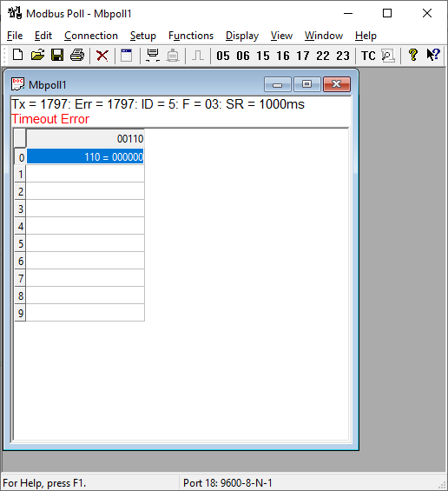
Task: Print using the printer toolbar icon
Action: click(77, 56)
